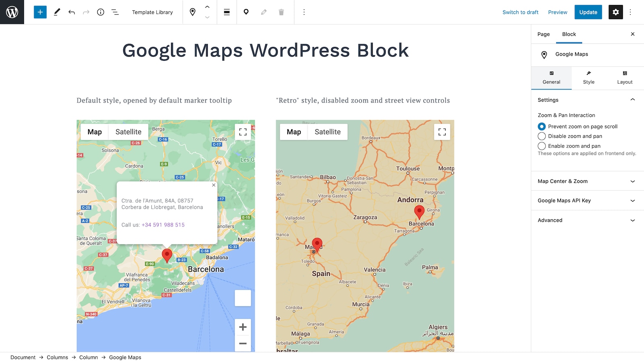The height and width of the screenshot is (362, 644).
Task: Click the Document breadcrumb
Action: pyautogui.click(x=23, y=357)
